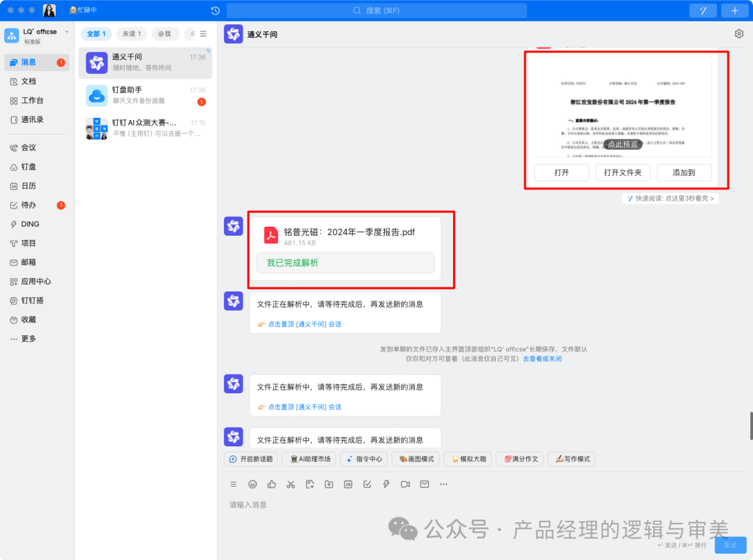Select the 全部 1 tab
This screenshot has height=560, width=753.
96,33
